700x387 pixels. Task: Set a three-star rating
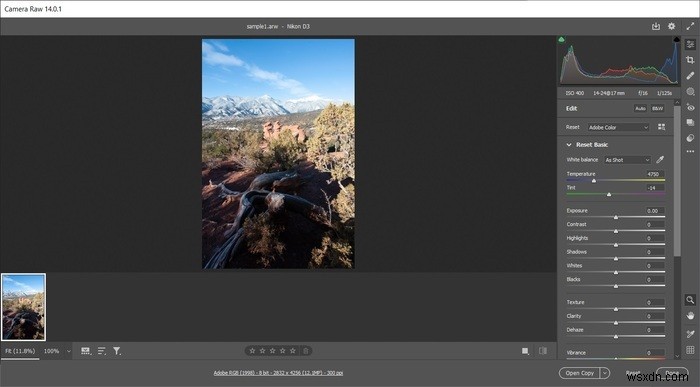(x=272, y=351)
